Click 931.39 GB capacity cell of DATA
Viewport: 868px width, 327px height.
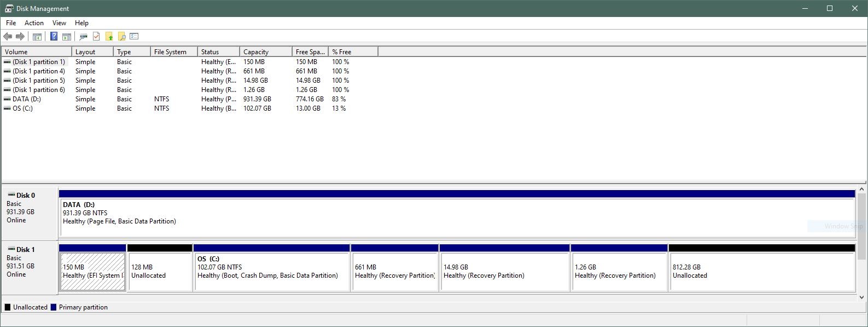[257, 99]
